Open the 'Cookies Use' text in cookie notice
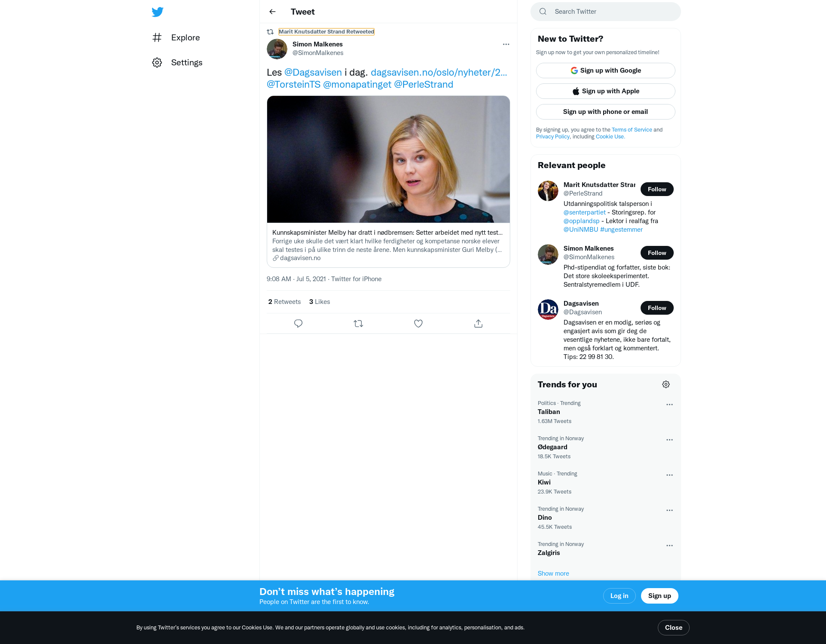This screenshot has height=644, width=826. 257,628
